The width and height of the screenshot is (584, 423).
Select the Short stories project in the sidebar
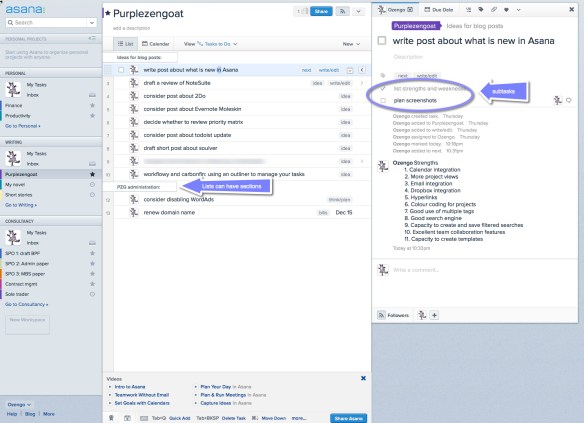[x=19, y=195]
